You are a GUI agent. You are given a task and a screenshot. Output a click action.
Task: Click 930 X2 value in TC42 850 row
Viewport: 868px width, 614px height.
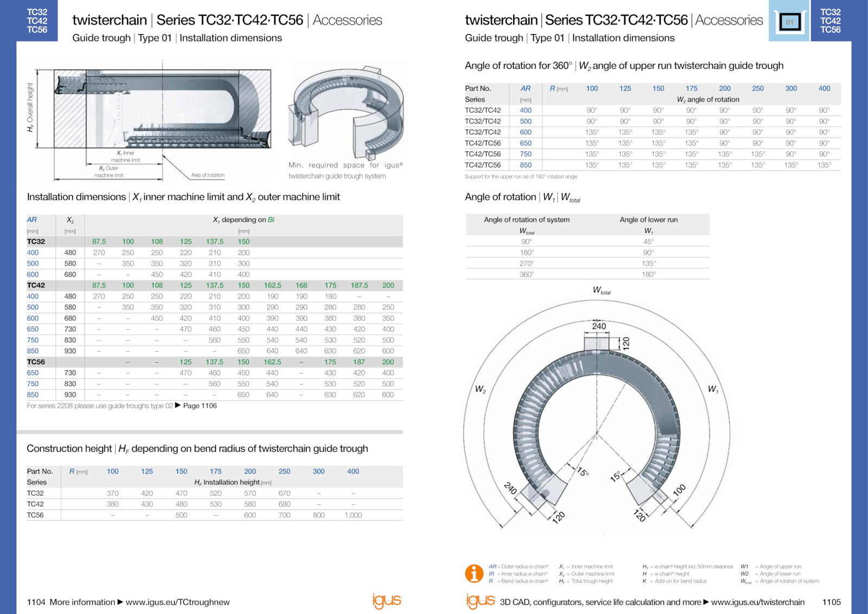(x=70, y=351)
